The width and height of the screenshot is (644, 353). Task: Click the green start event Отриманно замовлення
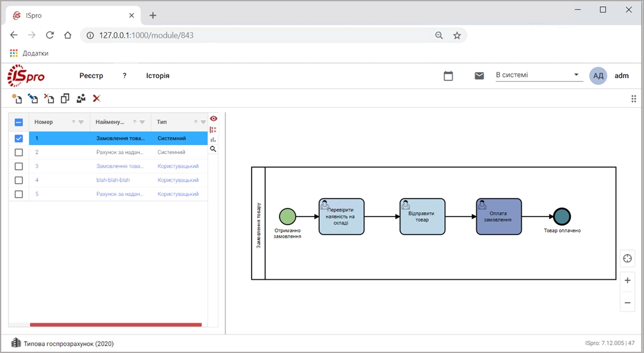(x=288, y=217)
